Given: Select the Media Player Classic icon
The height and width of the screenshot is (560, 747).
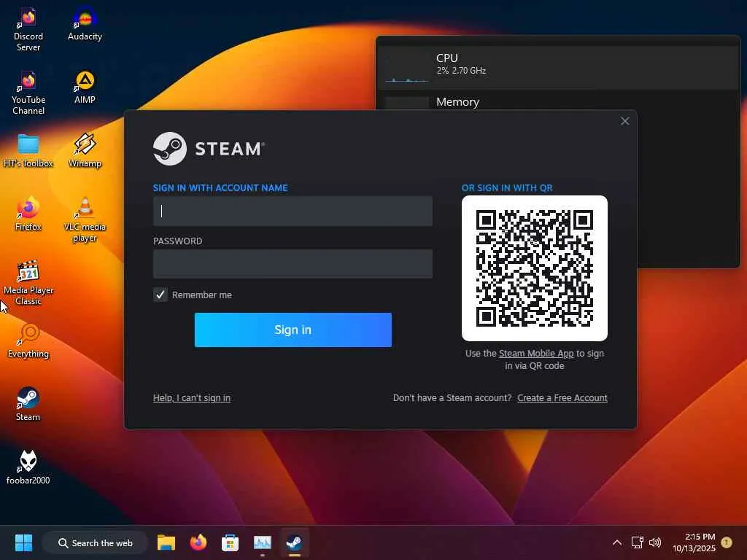Looking at the screenshot, I should pos(28,284).
